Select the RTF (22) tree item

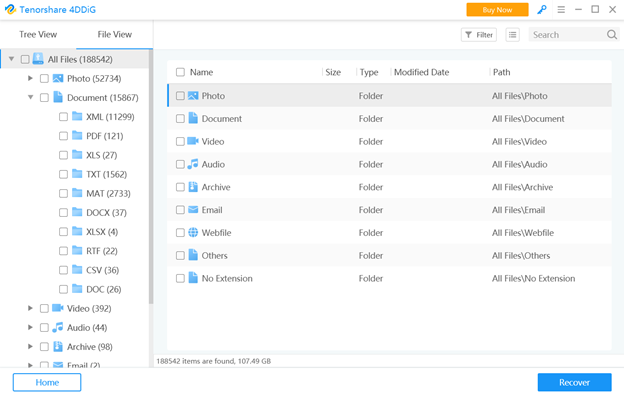coord(102,251)
